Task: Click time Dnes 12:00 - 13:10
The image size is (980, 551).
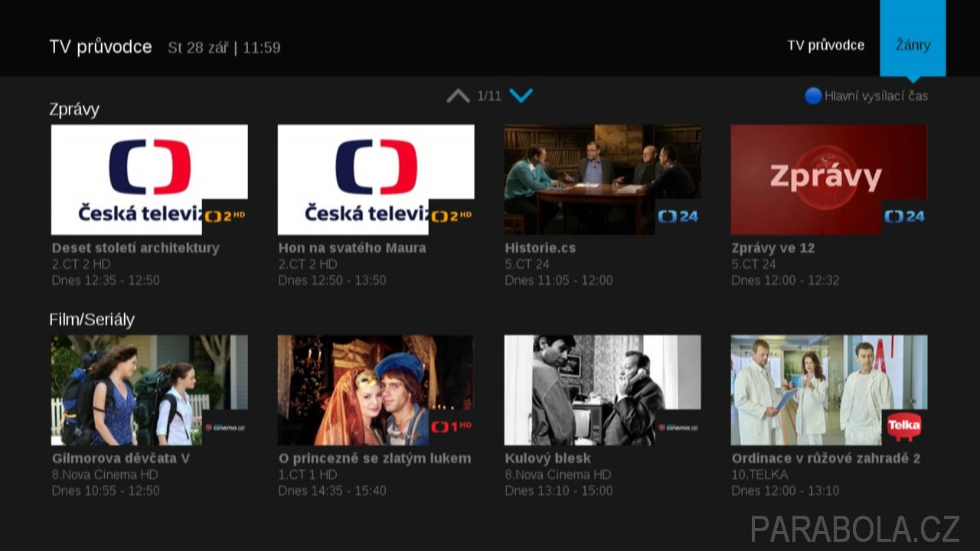Action: pyautogui.click(x=786, y=491)
